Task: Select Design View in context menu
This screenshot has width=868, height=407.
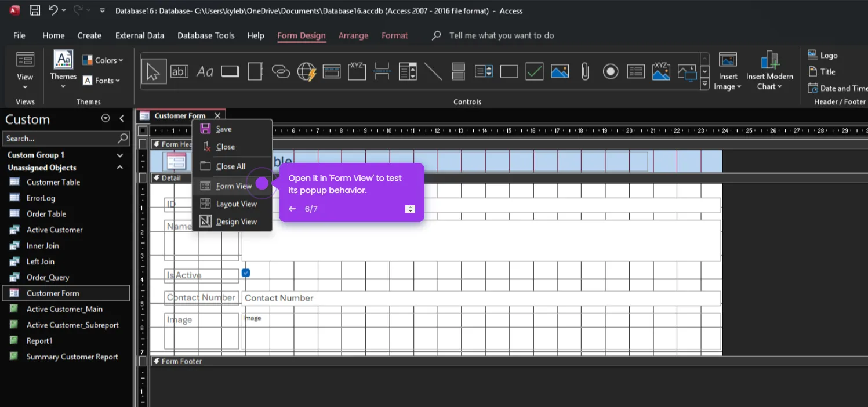Action: [232, 221]
